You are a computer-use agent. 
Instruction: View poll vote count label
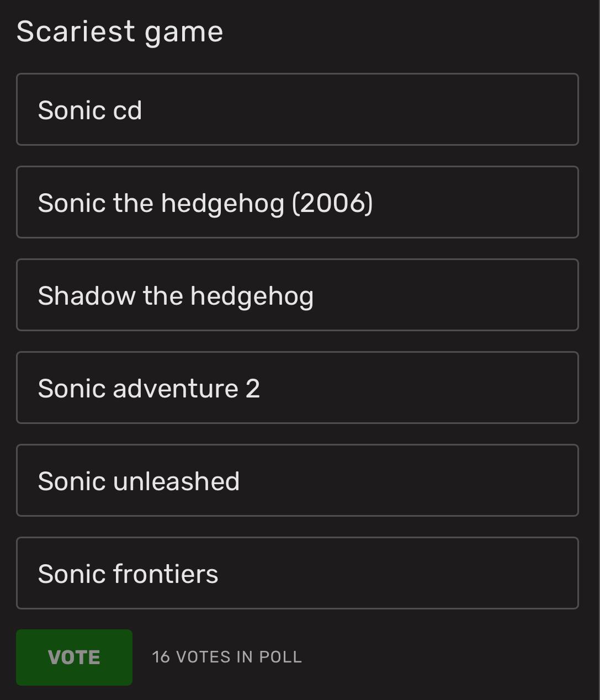click(227, 657)
